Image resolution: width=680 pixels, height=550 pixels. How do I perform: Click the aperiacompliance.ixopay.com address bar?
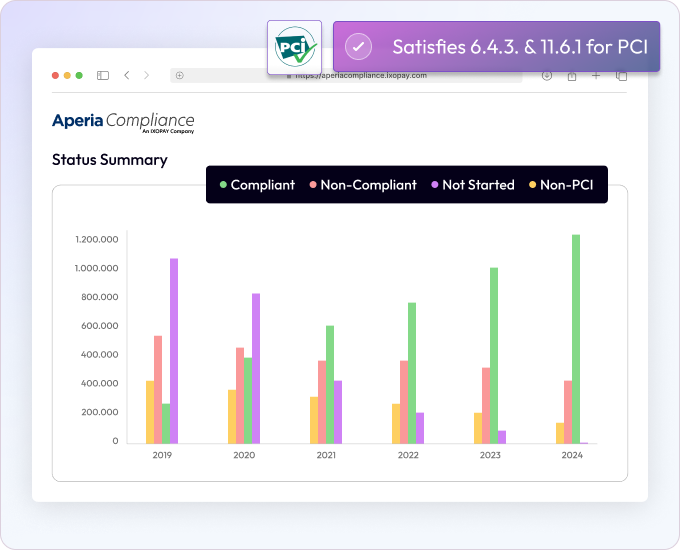[x=360, y=75]
